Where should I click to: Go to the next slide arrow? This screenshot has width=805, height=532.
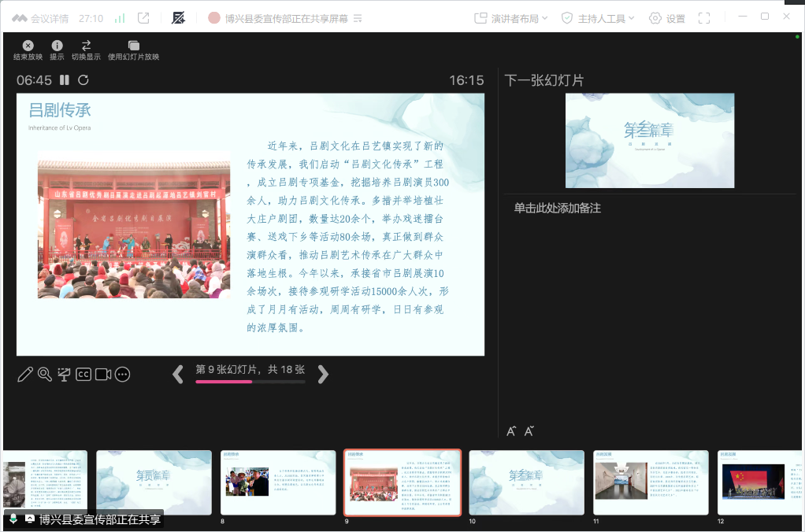(x=323, y=375)
